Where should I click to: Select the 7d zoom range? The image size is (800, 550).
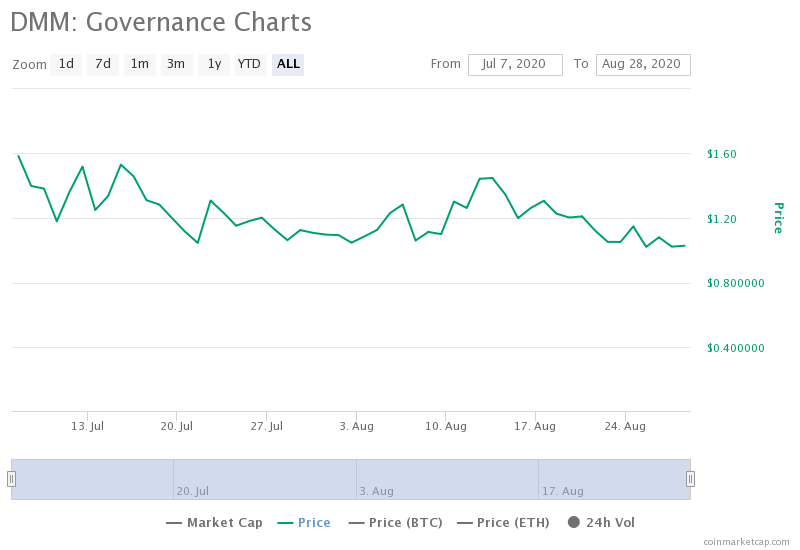tap(103, 64)
